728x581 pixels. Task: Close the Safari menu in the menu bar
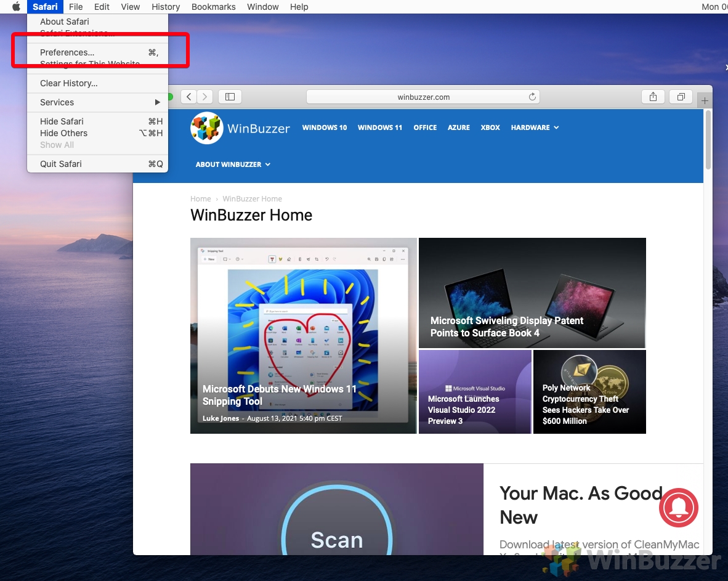click(45, 7)
